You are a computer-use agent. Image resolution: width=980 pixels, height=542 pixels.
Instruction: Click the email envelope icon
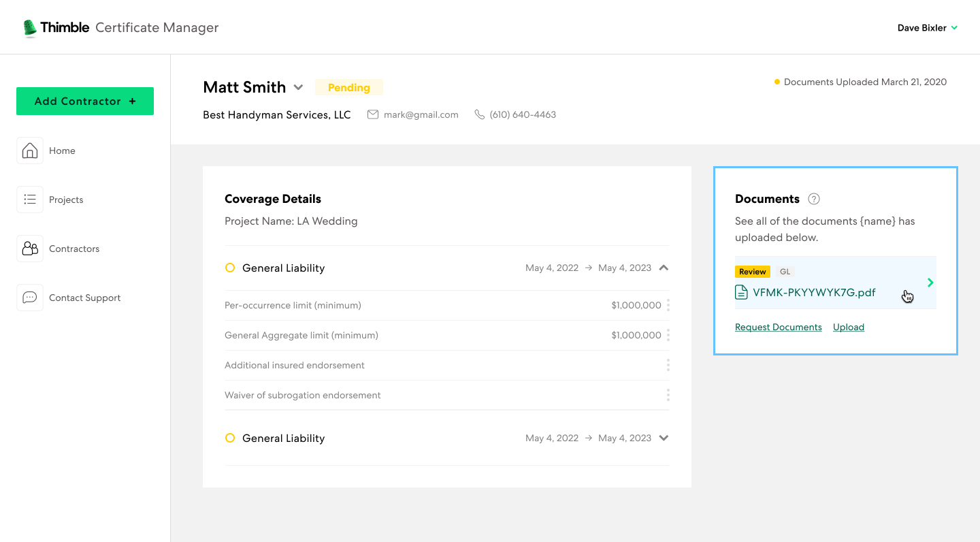coord(373,115)
